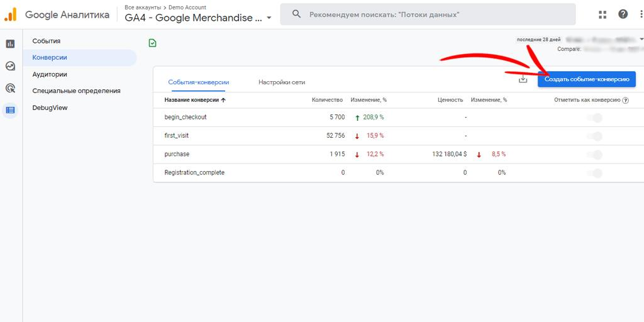Image resolution: width=644 pixels, height=322 pixels.
Task: Select Аудитории in the sidebar menu
Action: tap(50, 74)
